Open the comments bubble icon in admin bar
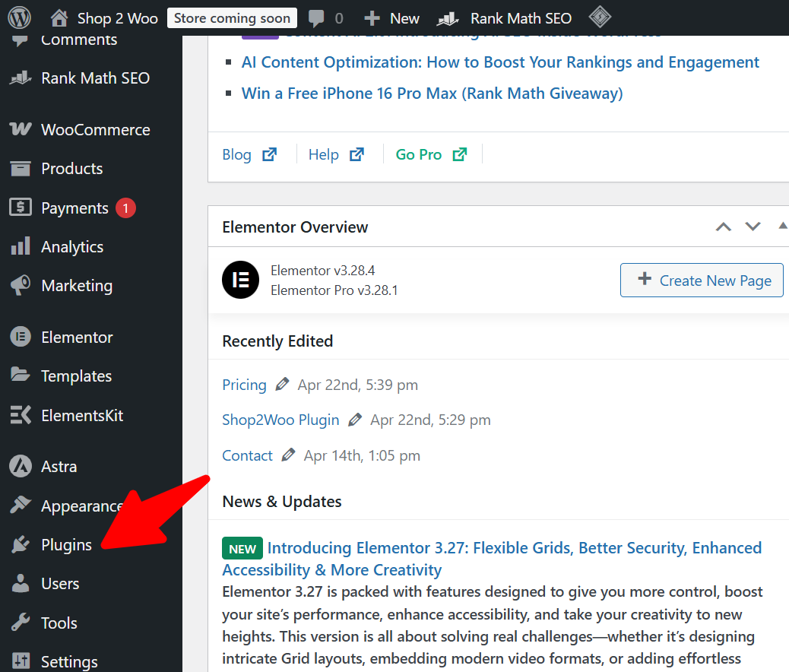Image resolution: width=789 pixels, height=672 pixels. (316, 19)
